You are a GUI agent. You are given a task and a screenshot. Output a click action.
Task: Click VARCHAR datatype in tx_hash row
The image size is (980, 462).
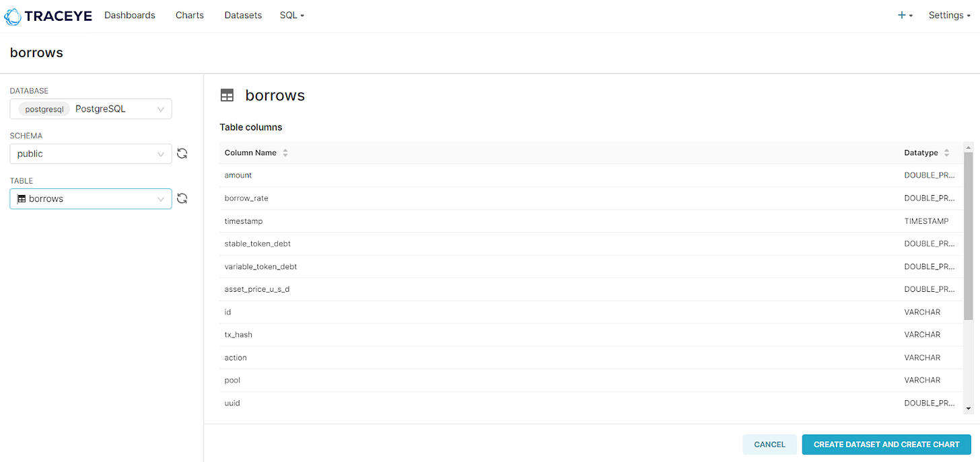pos(922,335)
